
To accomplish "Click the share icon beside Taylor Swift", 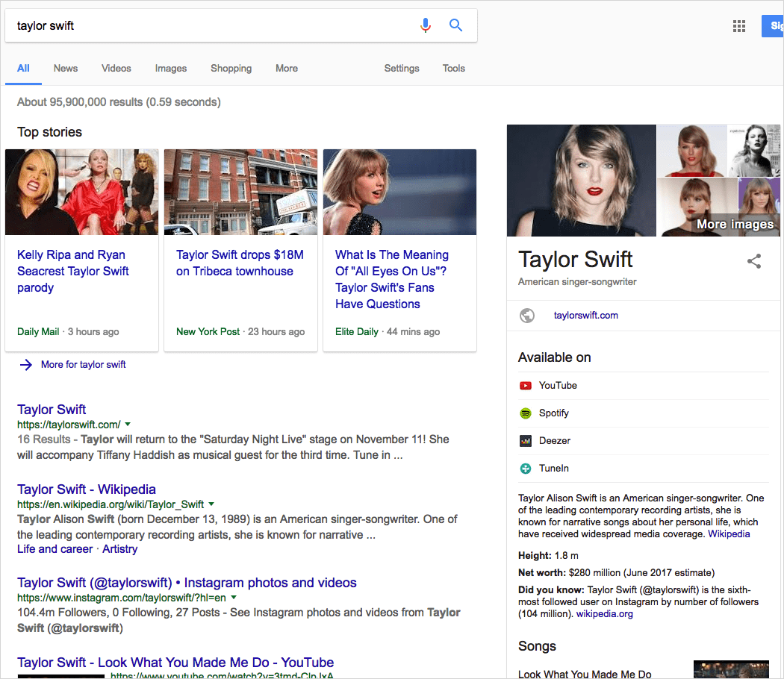I will [x=754, y=261].
